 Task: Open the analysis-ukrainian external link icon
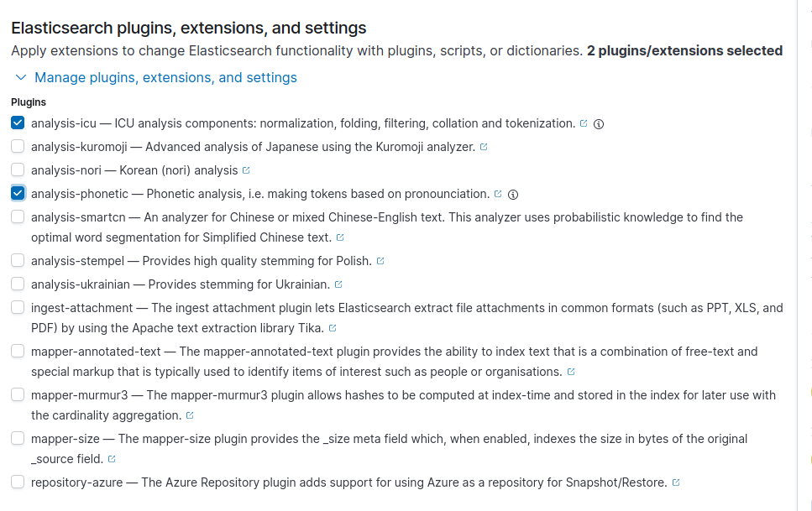tap(338, 284)
